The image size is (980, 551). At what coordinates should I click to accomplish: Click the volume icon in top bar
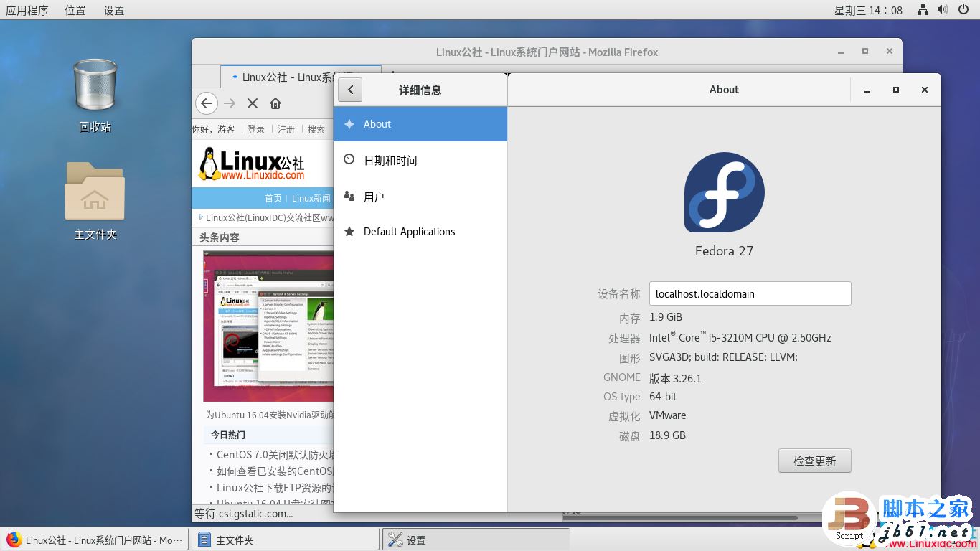pyautogui.click(x=943, y=10)
